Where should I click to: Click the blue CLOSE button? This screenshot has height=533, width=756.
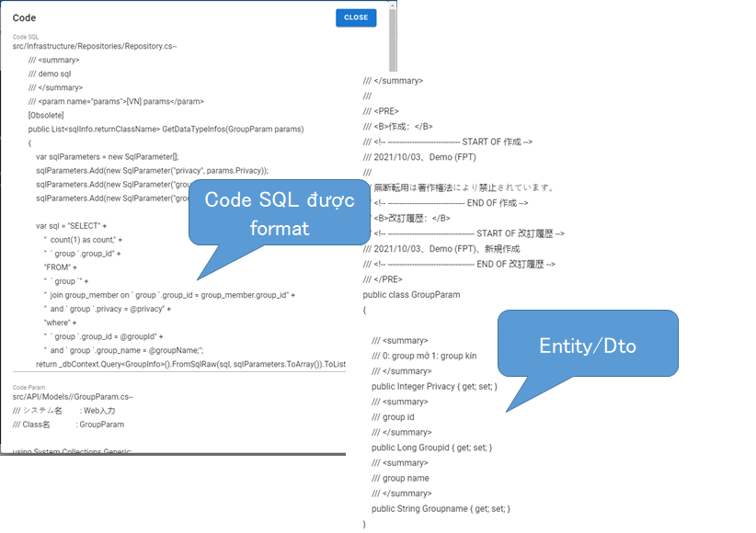pyautogui.click(x=356, y=17)
